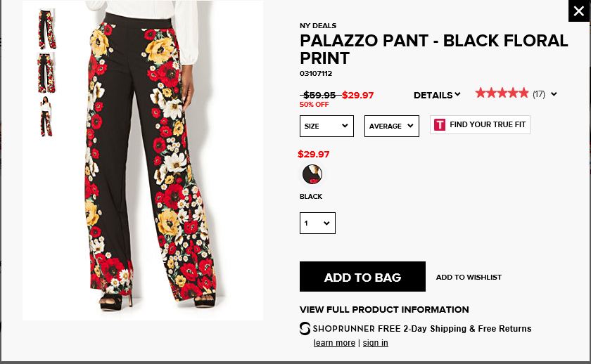
Task: Click the ShopRunner 'learn more' link
Action: 334,343
